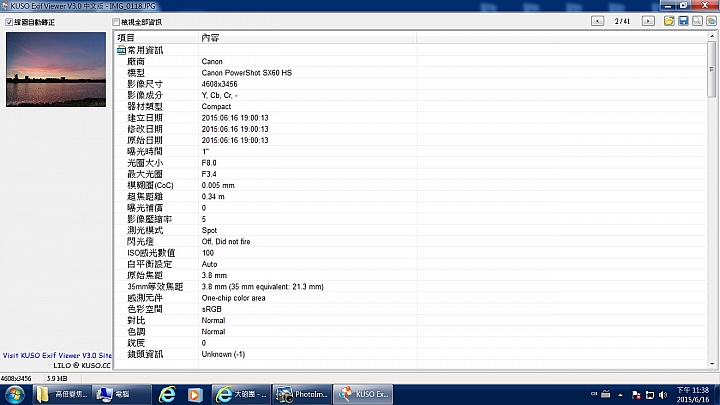This screenshot has width=720, height=405.
Task: Open the Action Center flag tray icon
Action: (x=636, y=395)
